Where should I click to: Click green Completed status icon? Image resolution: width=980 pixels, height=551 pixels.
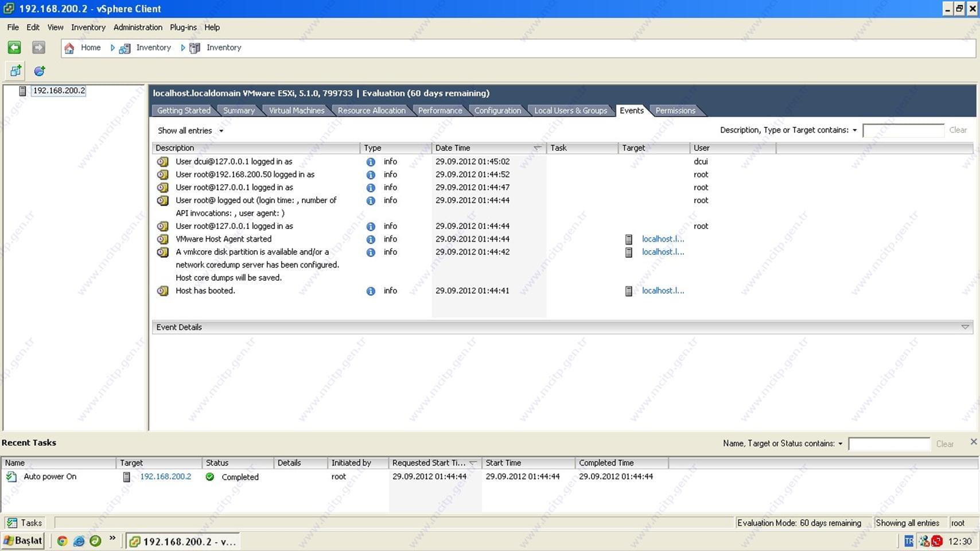click(x=210, y=477)
